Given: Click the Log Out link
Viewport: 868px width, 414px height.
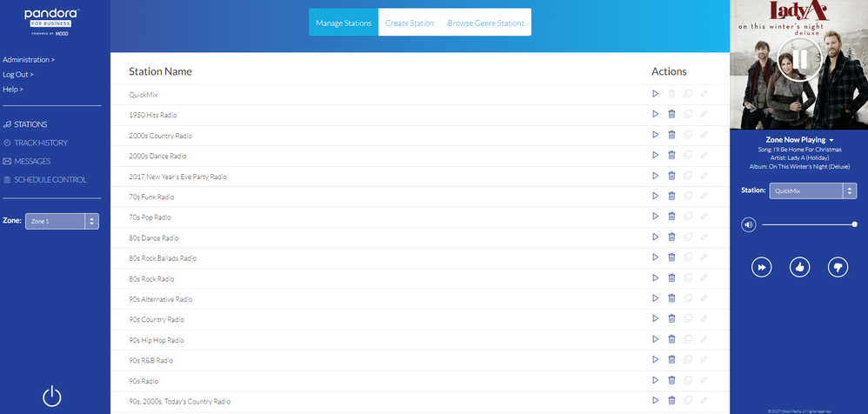Looking at the screenshot, I should (18, 75).
